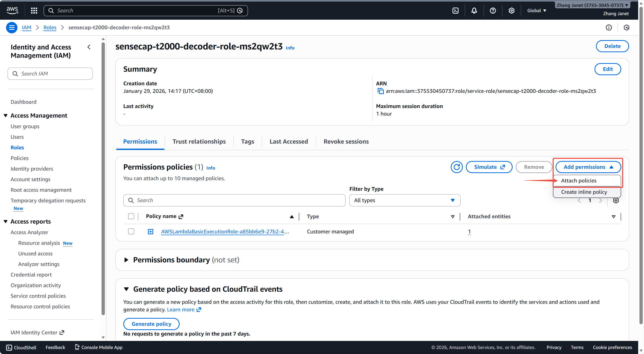Open CloudShell from the top bar icon

[455, 11]
